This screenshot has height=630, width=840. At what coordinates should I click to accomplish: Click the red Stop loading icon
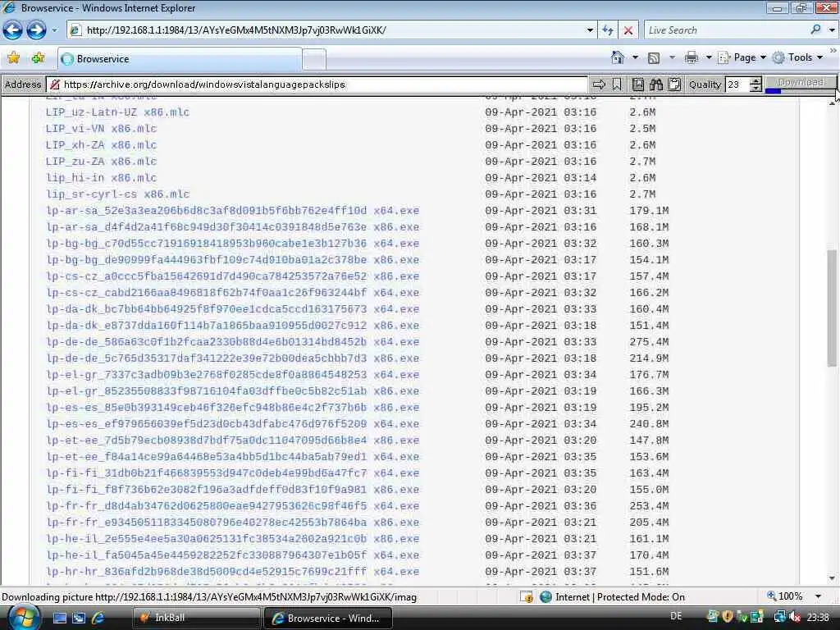coord(628,30)
